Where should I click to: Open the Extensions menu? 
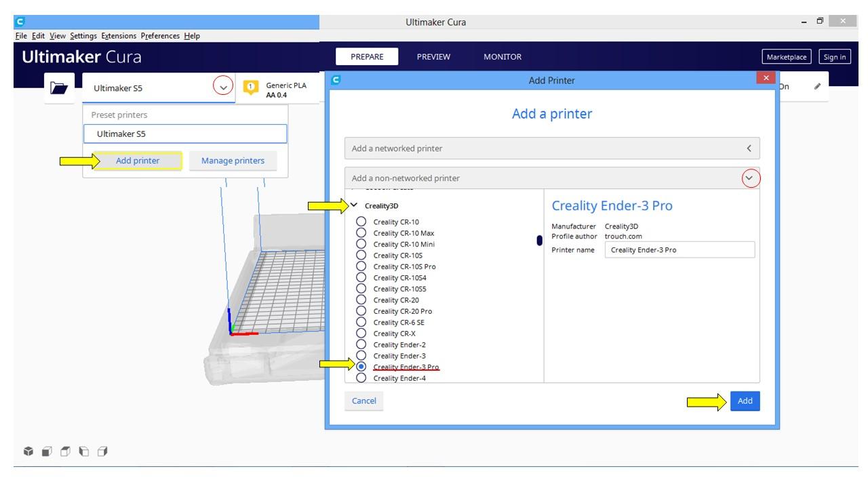(119, 36)
